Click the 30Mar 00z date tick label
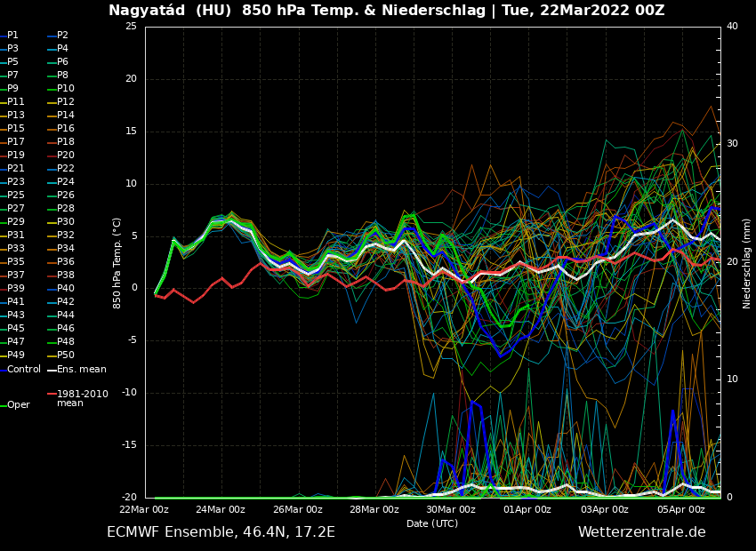Screen dimensions: 756x551 pyautogui.click(x=451, y=510)
